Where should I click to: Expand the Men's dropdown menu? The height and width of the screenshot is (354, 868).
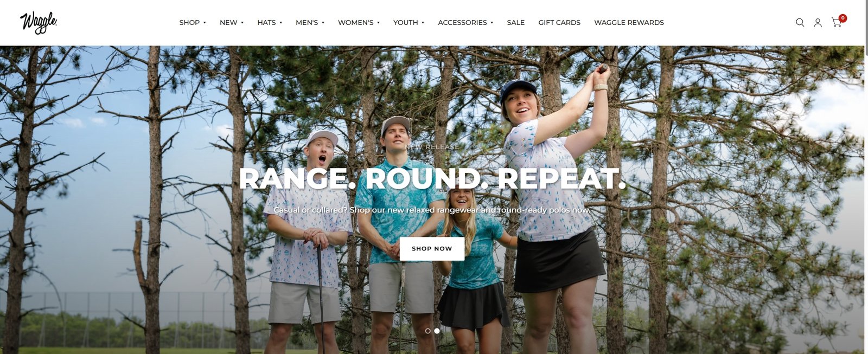[x=310, y=23]
